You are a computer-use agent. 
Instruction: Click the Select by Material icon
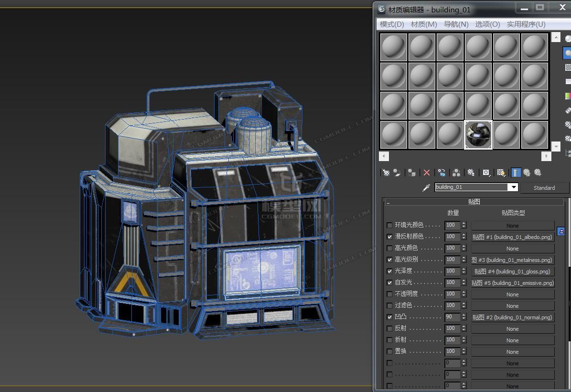[567, 139]
